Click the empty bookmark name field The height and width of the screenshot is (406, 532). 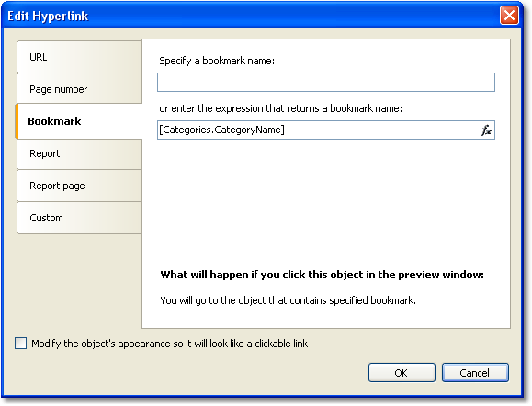click(x=325, y=82)
